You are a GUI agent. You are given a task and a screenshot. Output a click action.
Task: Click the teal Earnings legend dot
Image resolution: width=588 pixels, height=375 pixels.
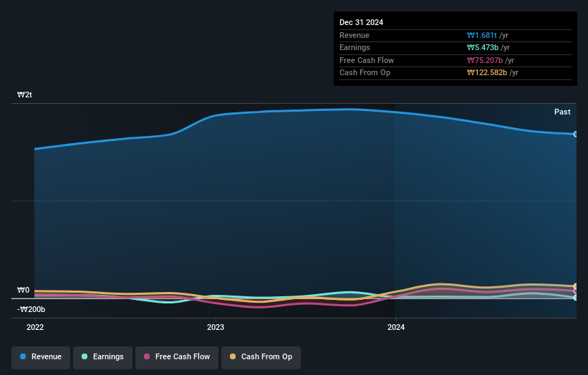pyautogui.click(x=85, y=356)
